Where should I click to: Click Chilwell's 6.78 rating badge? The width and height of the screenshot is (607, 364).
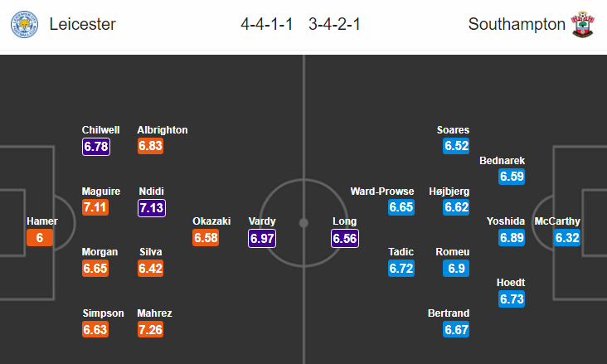96,147
